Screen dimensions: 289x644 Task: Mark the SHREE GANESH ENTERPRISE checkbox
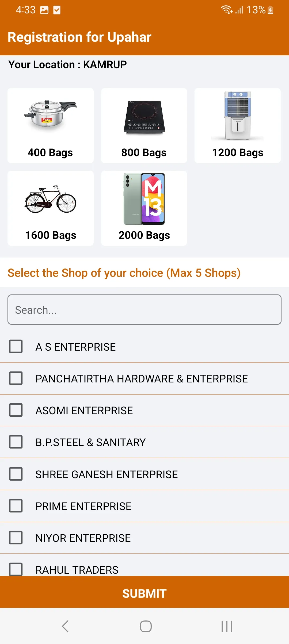[16, 474]
